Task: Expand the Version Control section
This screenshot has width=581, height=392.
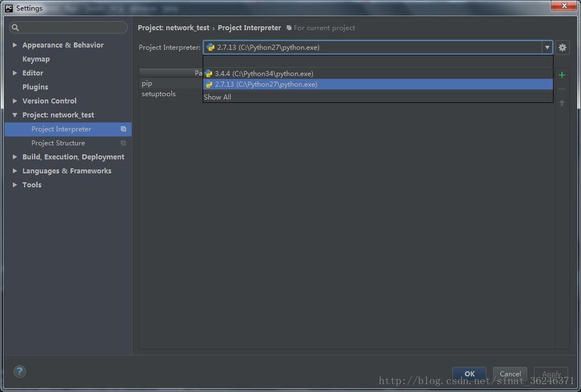Action: pyautogui.click(x=15, y=101)
